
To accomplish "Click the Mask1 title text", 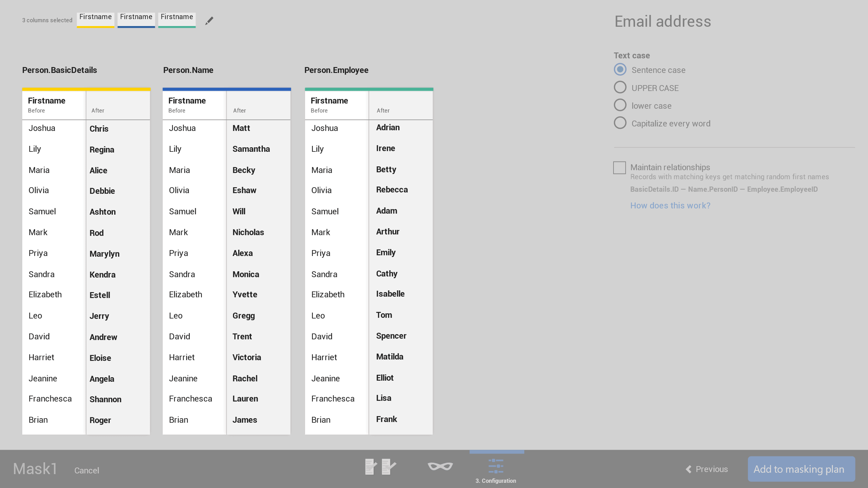I will pyautogui.click(x=35, y=469).
